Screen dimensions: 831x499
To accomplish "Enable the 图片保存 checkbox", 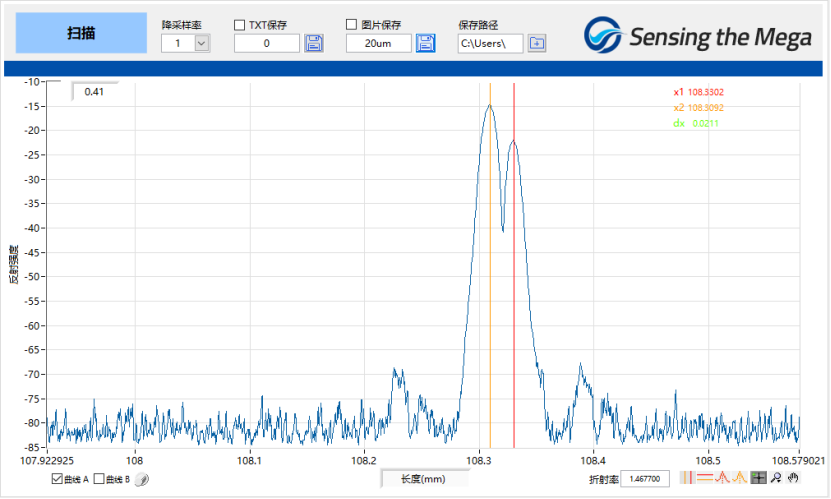I will coord(352,24).
